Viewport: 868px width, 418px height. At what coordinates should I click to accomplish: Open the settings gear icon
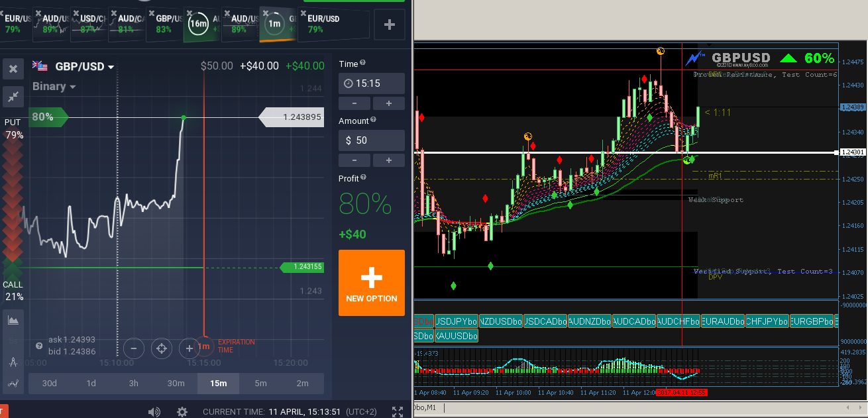pos(182,412)
